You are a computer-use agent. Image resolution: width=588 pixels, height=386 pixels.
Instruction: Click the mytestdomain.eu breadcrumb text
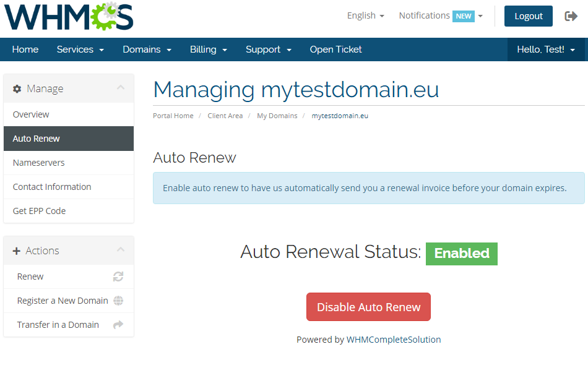click(340, 116)
